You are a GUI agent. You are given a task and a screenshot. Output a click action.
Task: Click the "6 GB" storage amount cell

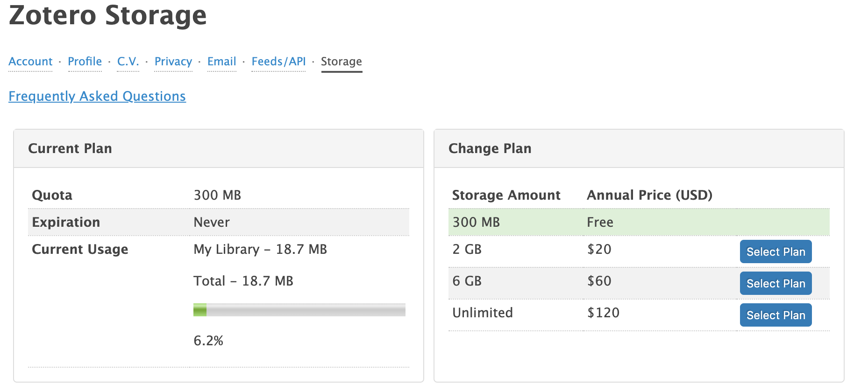point(467,281)
